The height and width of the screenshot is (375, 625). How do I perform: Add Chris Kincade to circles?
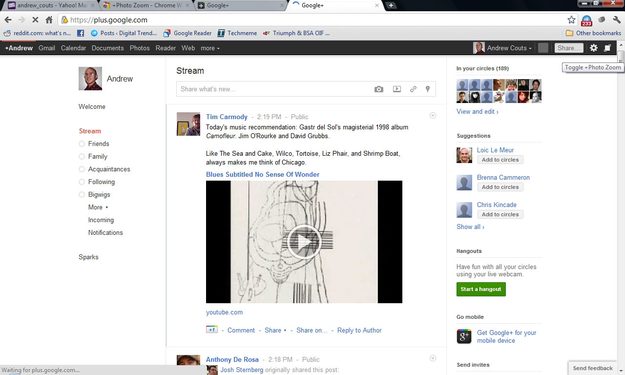[x=500, y=214]
